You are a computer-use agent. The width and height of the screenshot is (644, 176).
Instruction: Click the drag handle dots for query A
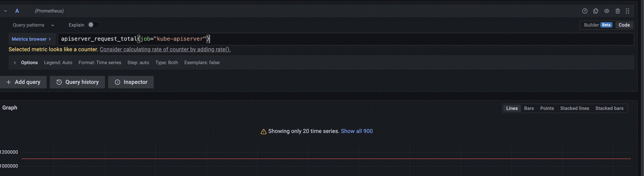628,11
